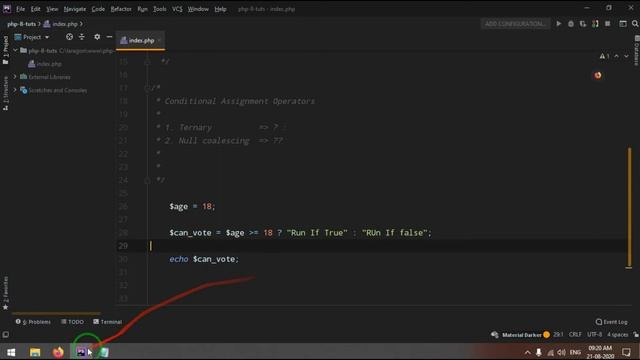Open File Explorer from the taskbar
The width and height of the screenshot is (640, 360).
pos(35,352)
